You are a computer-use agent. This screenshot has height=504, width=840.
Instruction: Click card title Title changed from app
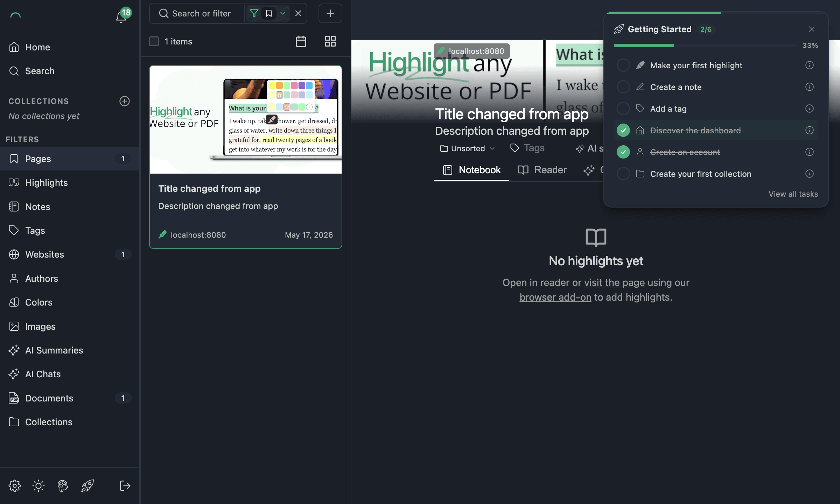[209, 189]
